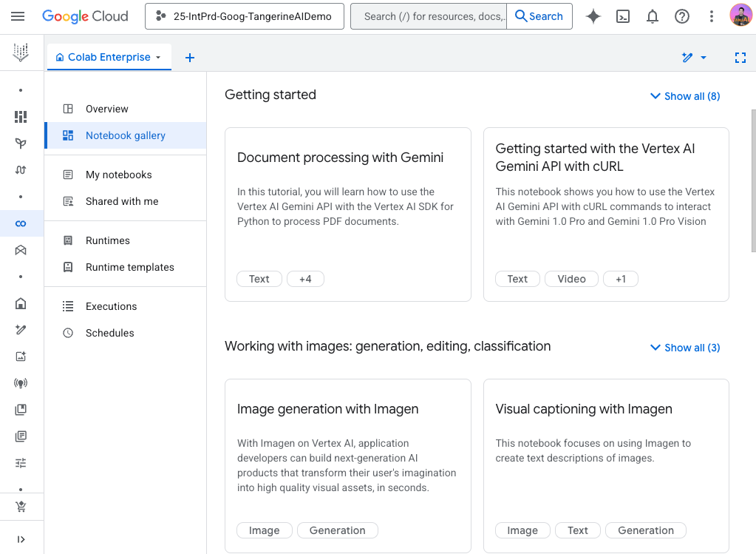The height and width of the screenshot is (554, 756).
Task: Open the stacked documents icon in left rail
Action: [x=21, y=436]
